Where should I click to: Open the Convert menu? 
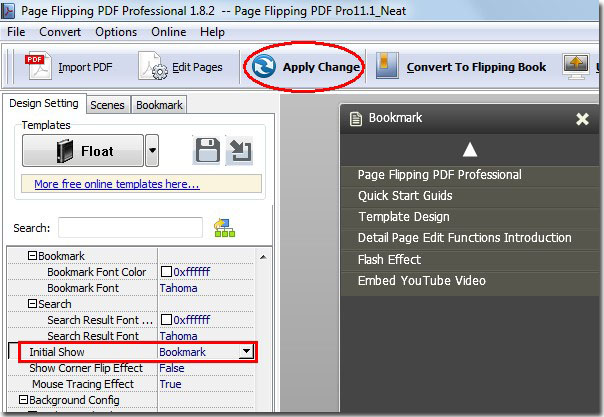[60, 32]
